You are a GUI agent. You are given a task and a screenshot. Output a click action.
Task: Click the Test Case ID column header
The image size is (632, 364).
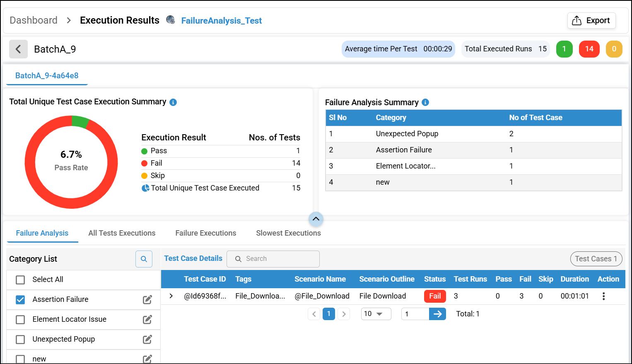point(205,279)
